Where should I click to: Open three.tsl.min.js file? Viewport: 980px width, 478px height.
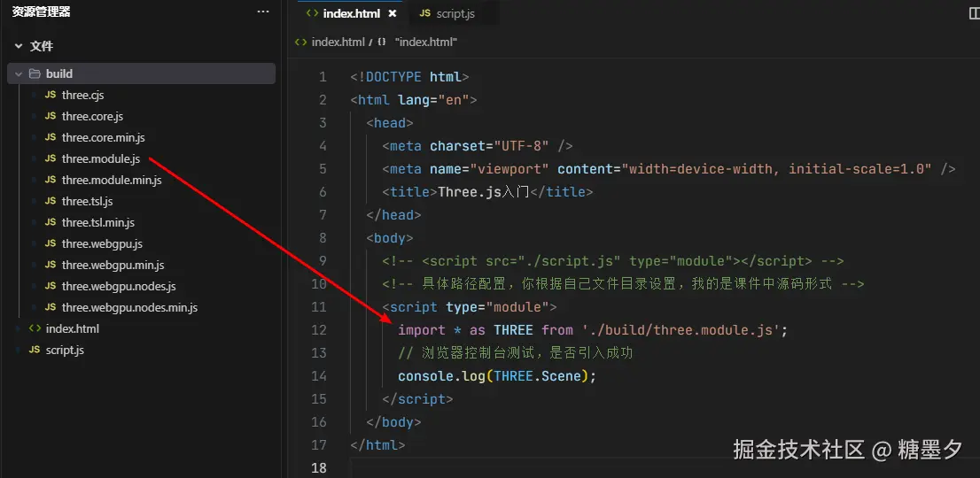98,222
